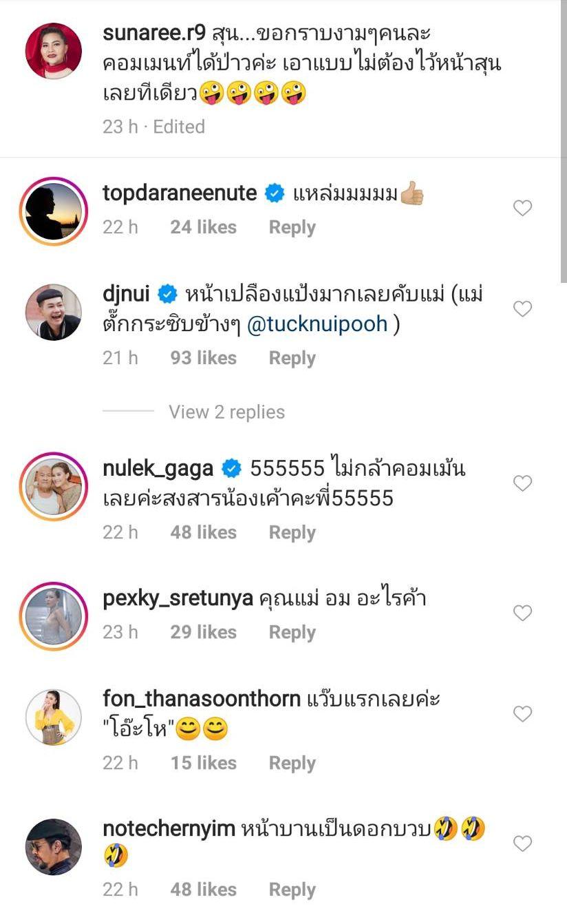The image size is (567, 924).
Task: Heart fon_thanasoonthorn's comment
Action: (523, 714)
